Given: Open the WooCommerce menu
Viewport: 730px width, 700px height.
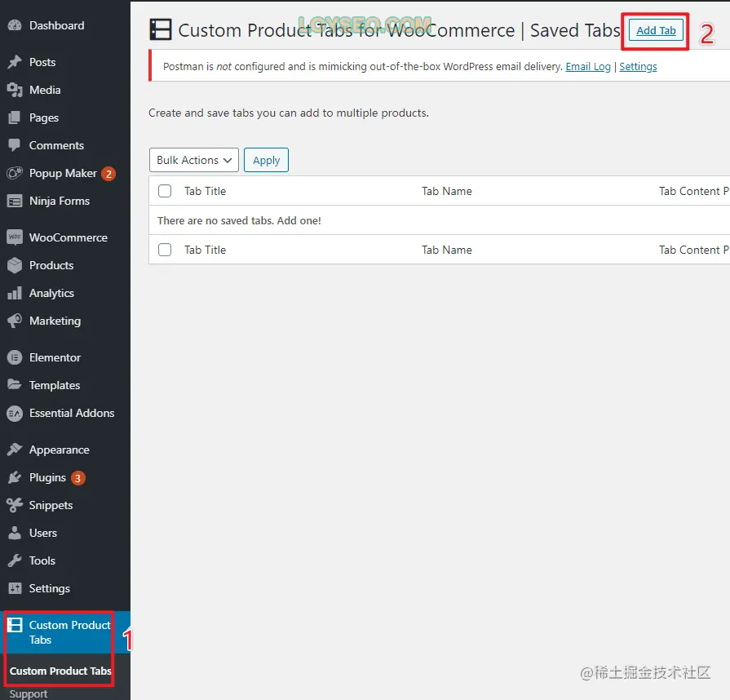Looking at the screenshot, I should pos(68,237).
